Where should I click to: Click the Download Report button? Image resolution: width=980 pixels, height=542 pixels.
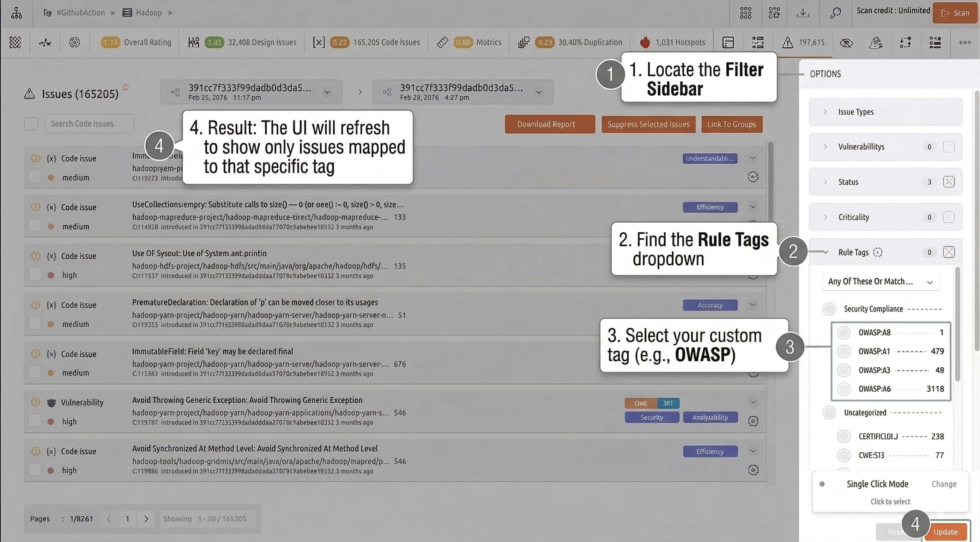[549, 125]
